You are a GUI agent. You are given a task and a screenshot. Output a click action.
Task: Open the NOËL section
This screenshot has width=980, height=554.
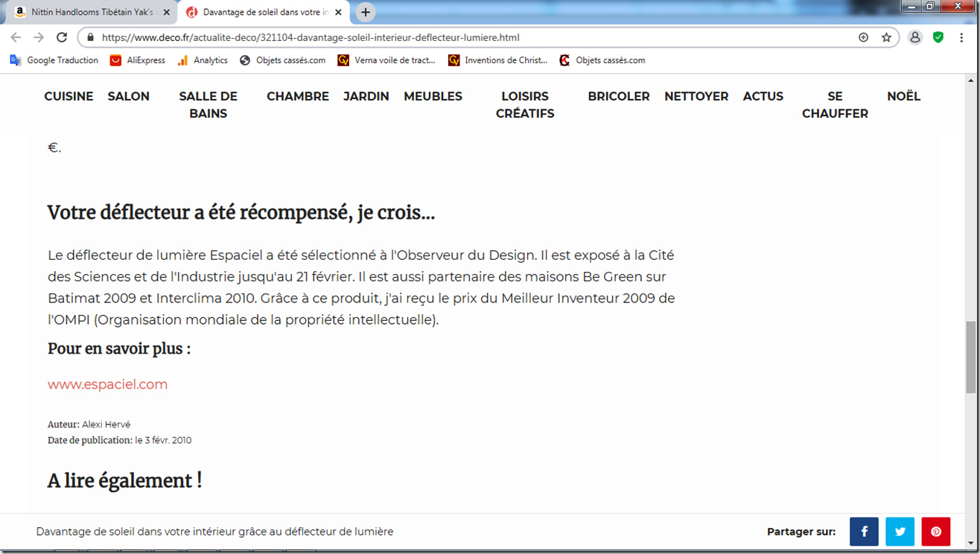(904, 96)
